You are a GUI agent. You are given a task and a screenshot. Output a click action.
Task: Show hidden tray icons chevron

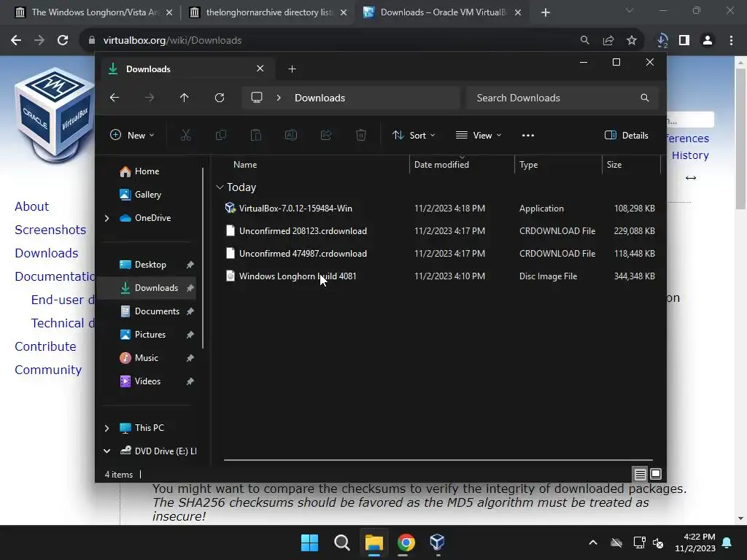point(592,542)
